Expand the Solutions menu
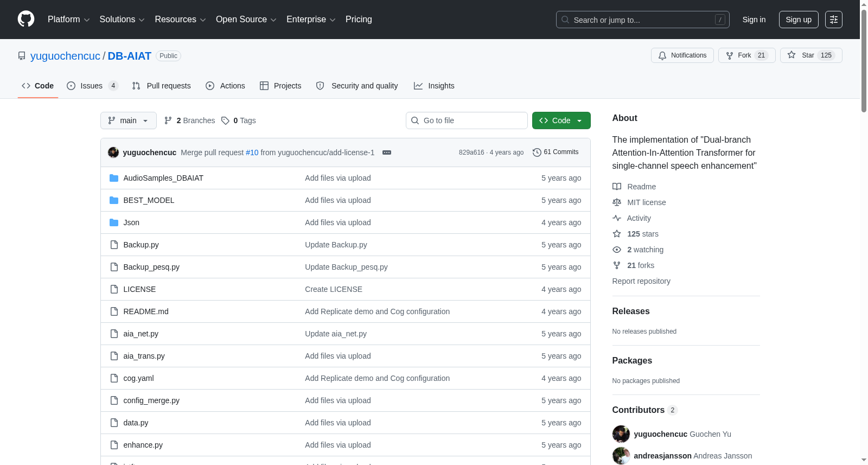This screenshot has width=868, height=465. pyautogui.click(x=122, y=20)
